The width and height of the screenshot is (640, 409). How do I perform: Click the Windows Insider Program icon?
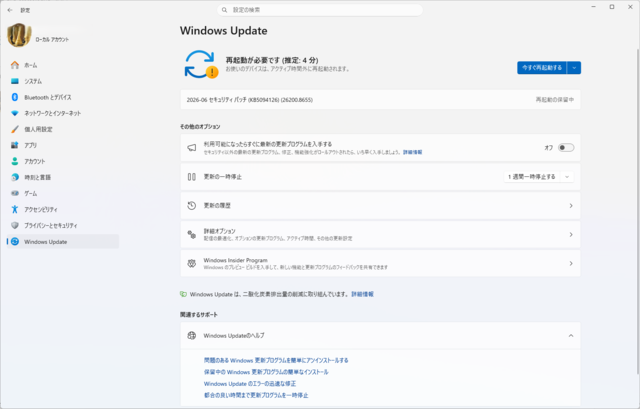(x=191, y=263)
